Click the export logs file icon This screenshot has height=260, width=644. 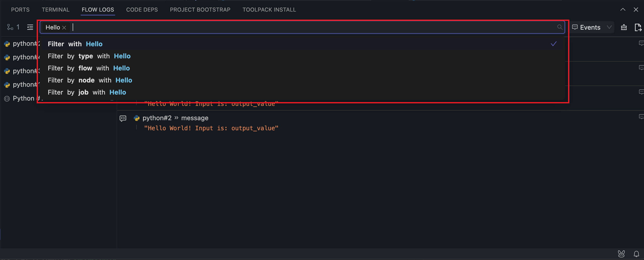point(638,27)
